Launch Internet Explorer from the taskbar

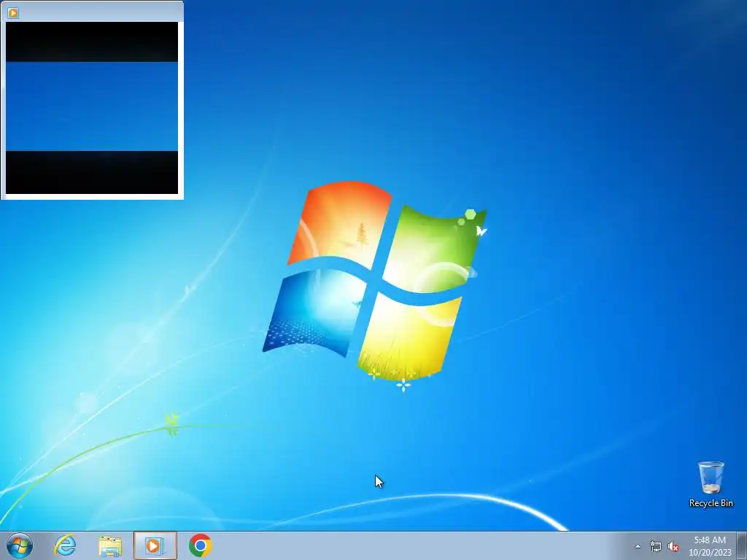pyautogui.click(x=65, y=545)
